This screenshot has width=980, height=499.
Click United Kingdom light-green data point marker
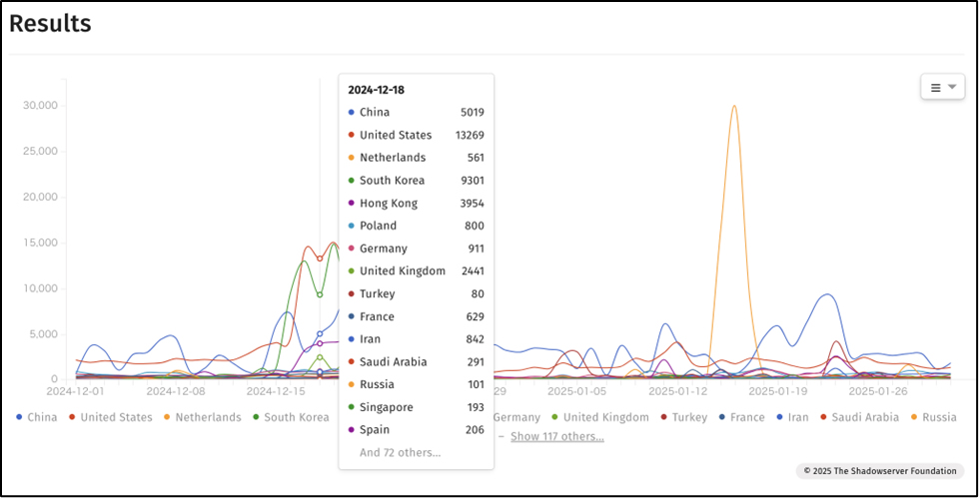[x=320, y=357]
